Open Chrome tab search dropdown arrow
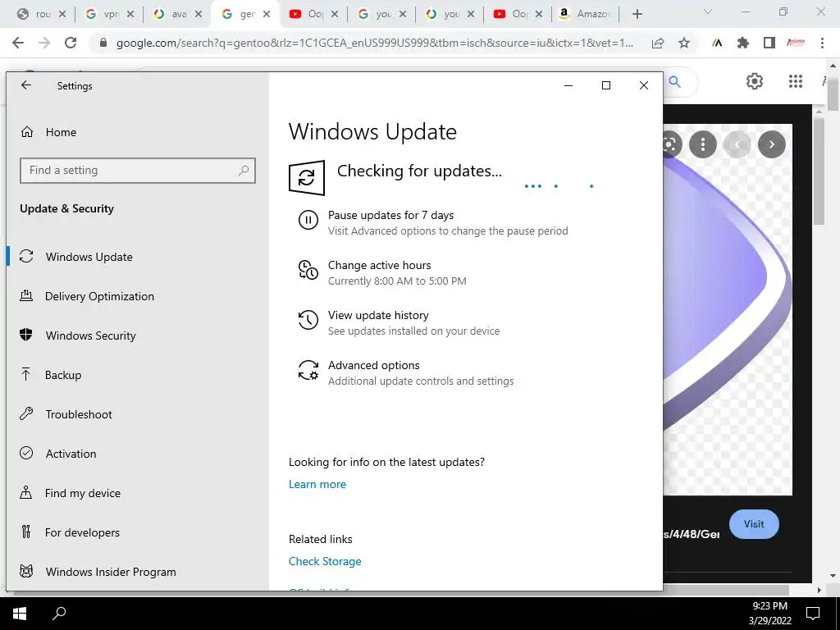This screenshot has width=840, height=630. tap(708, 11)
